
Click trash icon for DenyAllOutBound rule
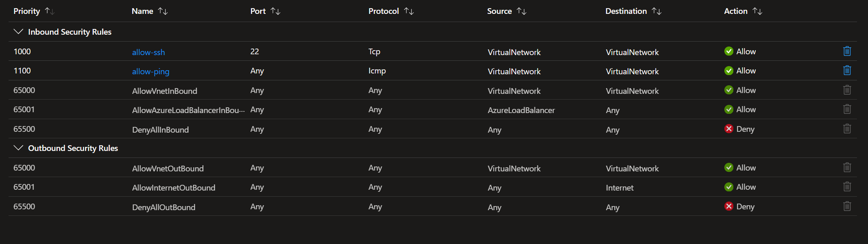[847, 206]
